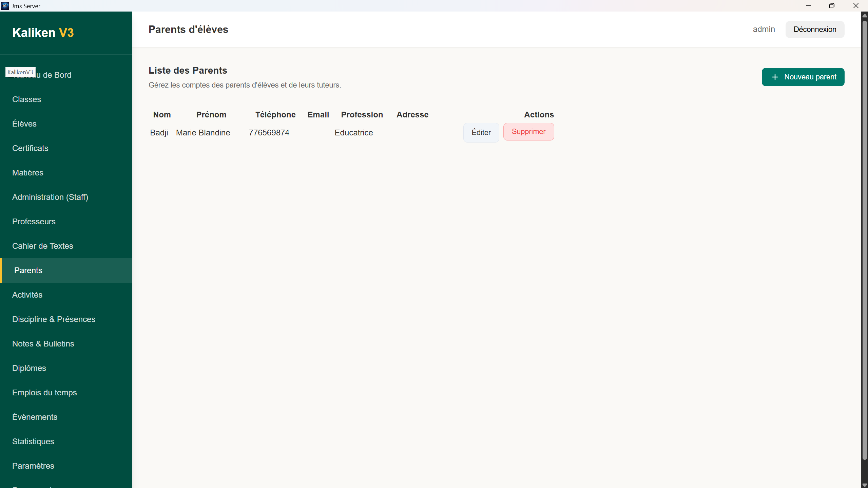The height and width of the screenshot is (488, 868).
Task: Navigate to Cahier de Textes
Action: [42, 246]
